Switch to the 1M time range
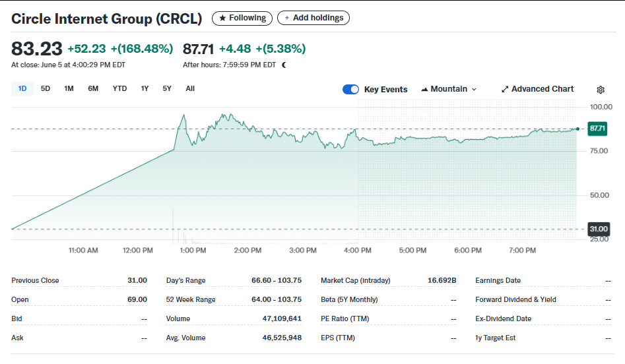This screenshot has height=364, width=625. [69, 88]
